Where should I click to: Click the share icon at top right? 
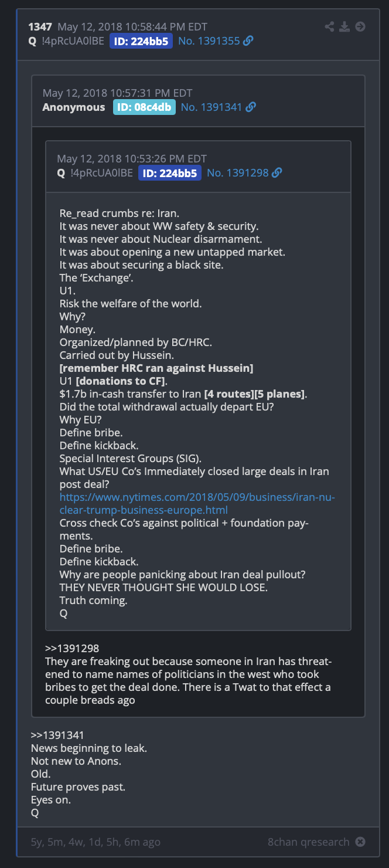click(330, 26)
